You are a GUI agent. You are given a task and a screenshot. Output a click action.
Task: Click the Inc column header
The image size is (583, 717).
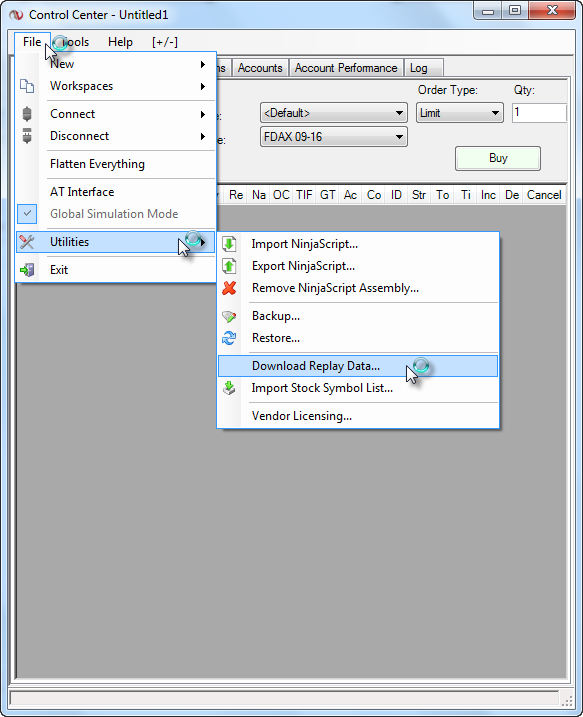(488, 195)
